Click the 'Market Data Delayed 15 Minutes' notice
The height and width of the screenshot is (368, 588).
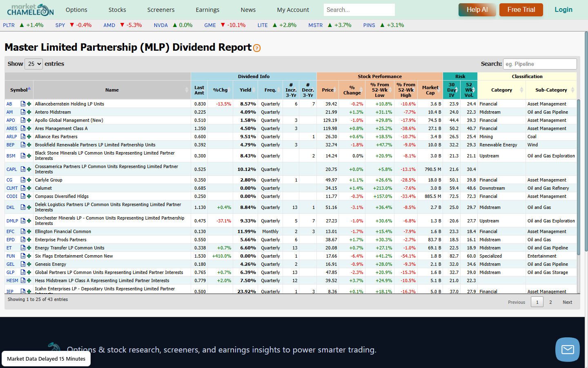pos(46,359)
